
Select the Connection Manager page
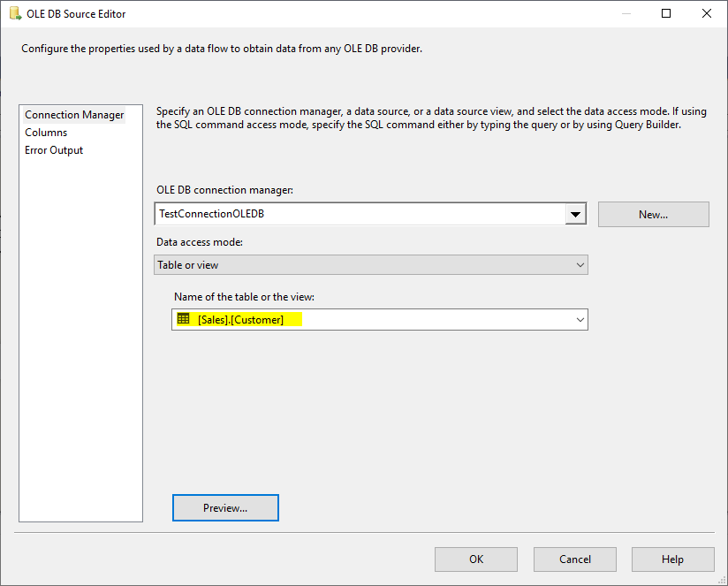tap(74, 115)
